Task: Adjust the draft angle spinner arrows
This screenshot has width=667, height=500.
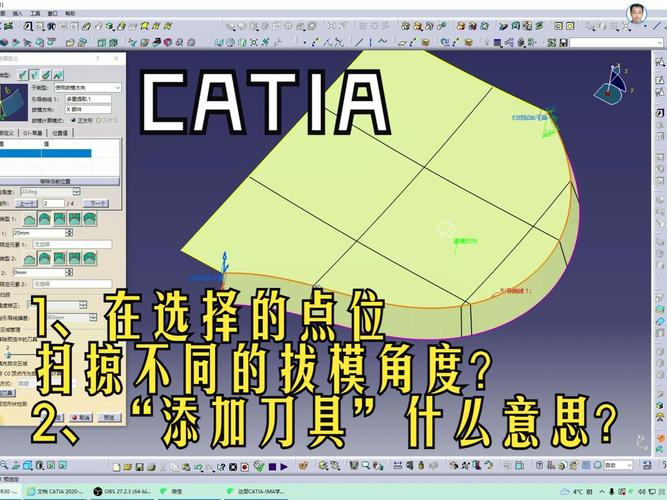Action: pos(77,192)
